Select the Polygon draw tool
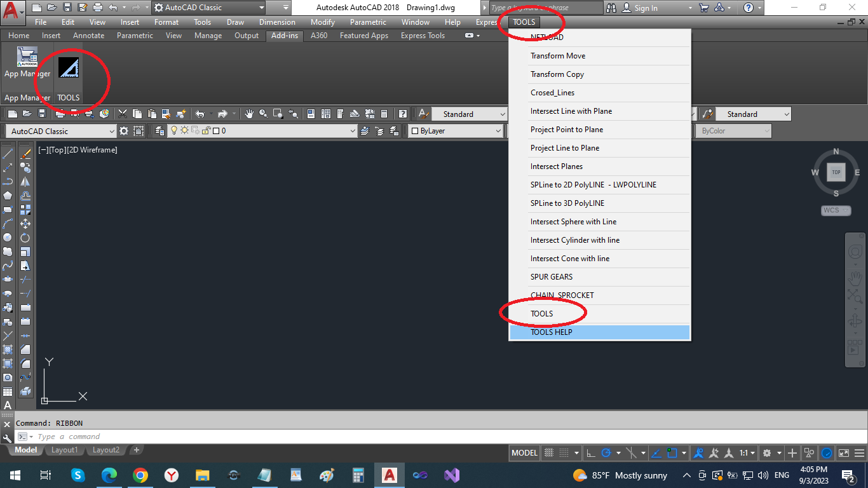Image resolution: width=868 pixels, height=488 pixels. [8, 195]
